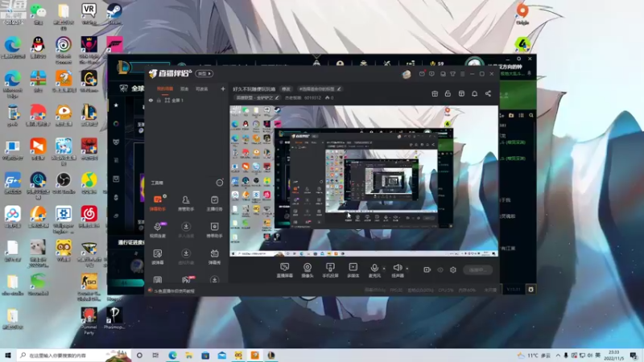This screenshot has width=644, height=362.
Task: Toggle the lock on 全屏 1 source
Action: tap(159, 100)
